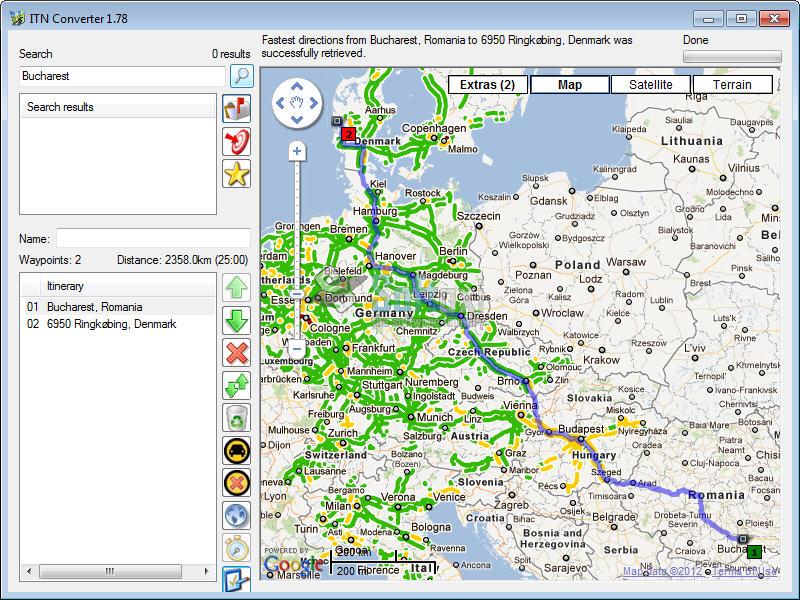Click the hand icon in pan control
This screenshot has width=800, height=600.
297,103
